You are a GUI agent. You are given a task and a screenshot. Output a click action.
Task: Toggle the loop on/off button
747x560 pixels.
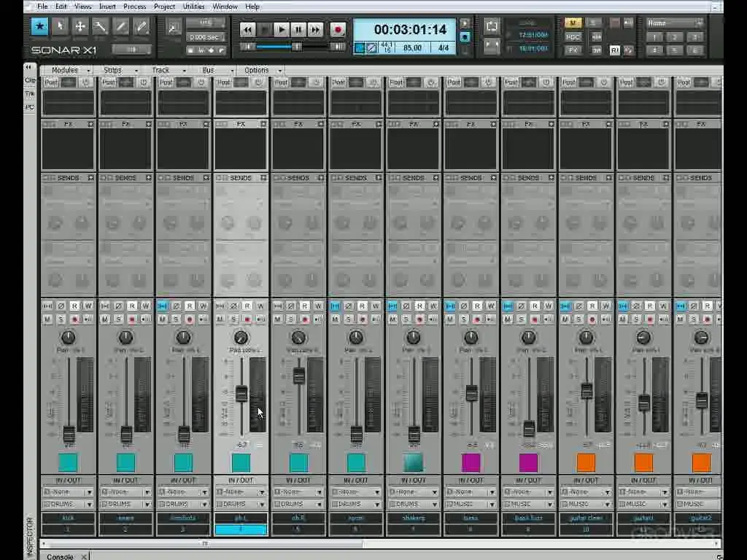[492, 26]
